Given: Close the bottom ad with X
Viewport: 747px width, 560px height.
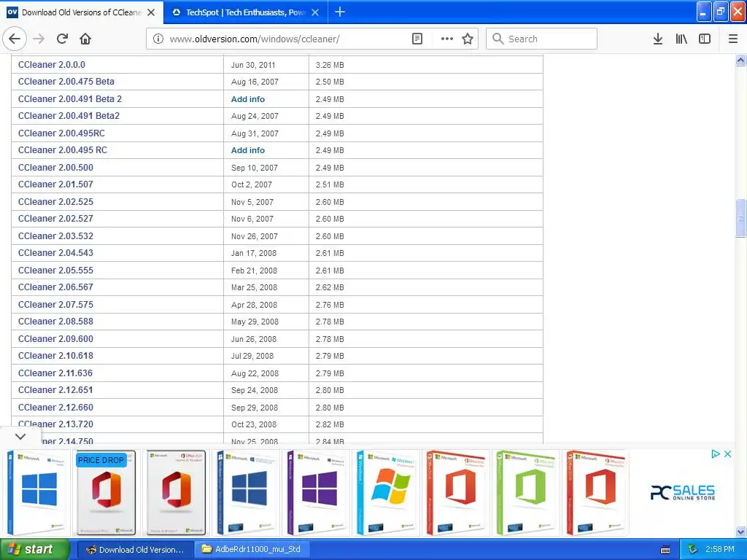Looking at the screenshot, I should coord(727,454).
